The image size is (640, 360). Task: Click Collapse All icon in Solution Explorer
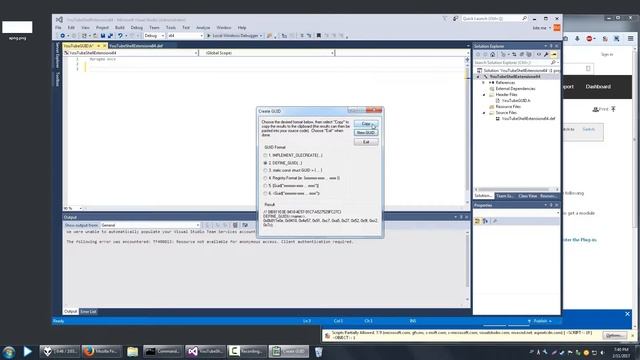tap(521, 54)
